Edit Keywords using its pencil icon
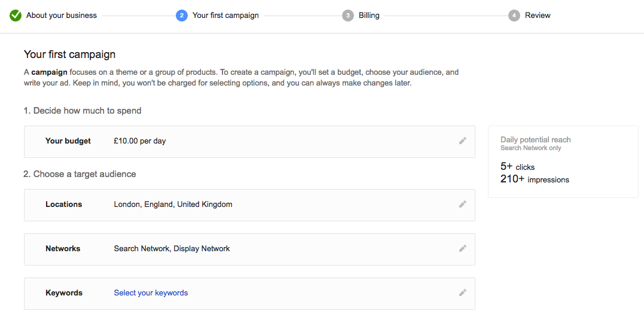The width and height of the screenshot is (644, 314). [462, 293]
